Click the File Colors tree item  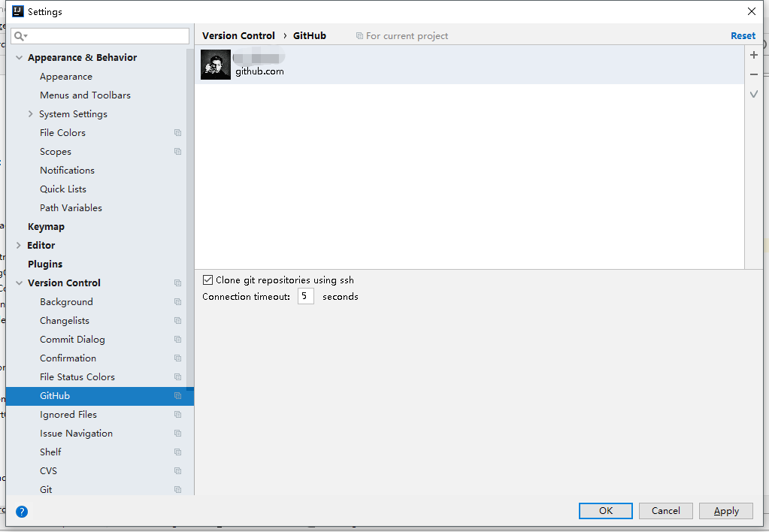63,133
